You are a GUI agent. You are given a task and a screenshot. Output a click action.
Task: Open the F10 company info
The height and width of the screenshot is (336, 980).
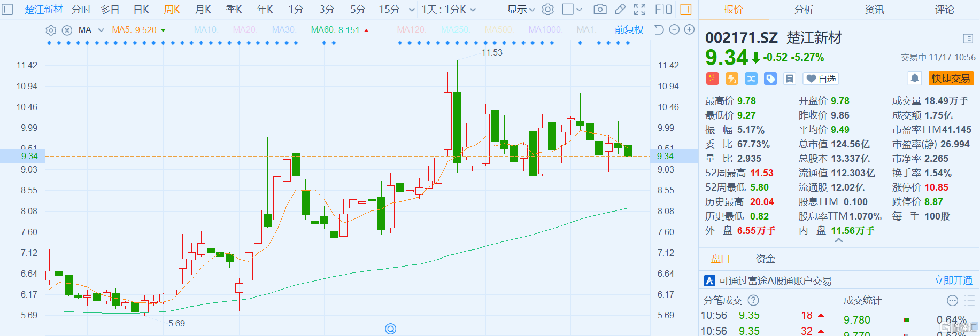(663, 9)
